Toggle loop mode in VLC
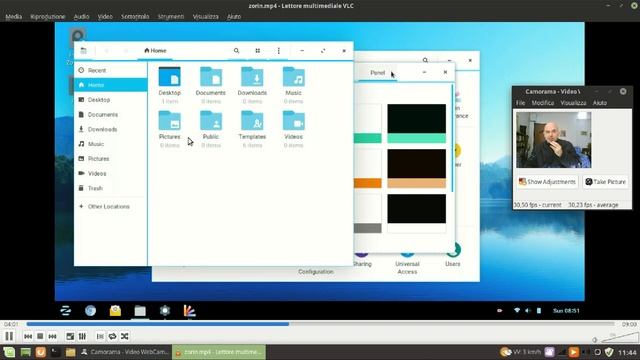 pos(112,336)
